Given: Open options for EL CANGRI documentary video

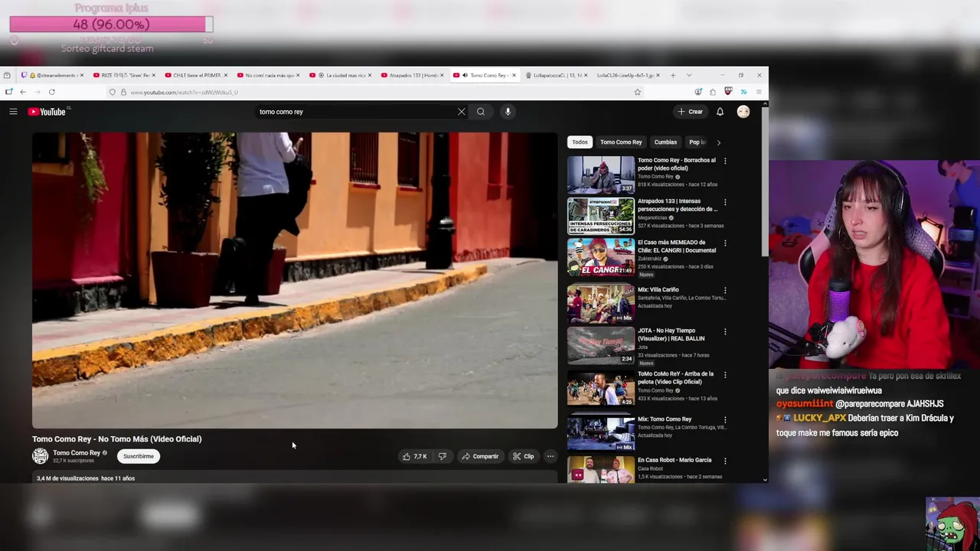Looking at the screenshot, I should pos(725,243).
